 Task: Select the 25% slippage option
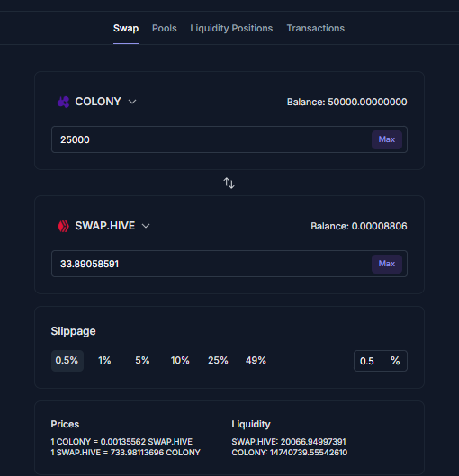click(x=218, y=361)
